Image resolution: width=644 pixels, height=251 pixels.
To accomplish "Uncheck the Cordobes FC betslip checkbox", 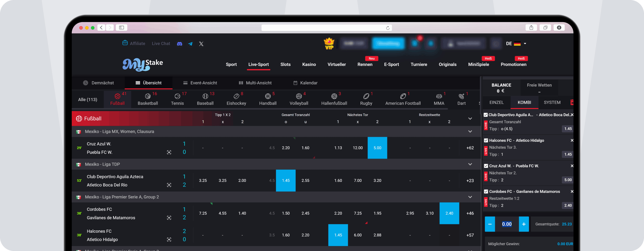I will click(486, 191).
